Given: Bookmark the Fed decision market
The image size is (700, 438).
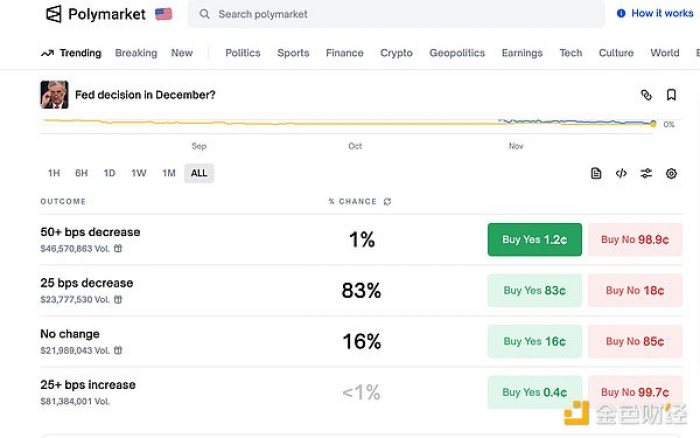Looking at the screenshot, I should [x=671, y=95].
